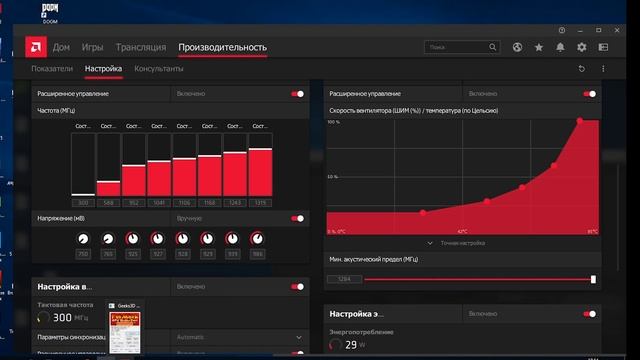Switch to Консультанты sub-tab
Viewport: 640px width, 360px height.
click(159, 69)
